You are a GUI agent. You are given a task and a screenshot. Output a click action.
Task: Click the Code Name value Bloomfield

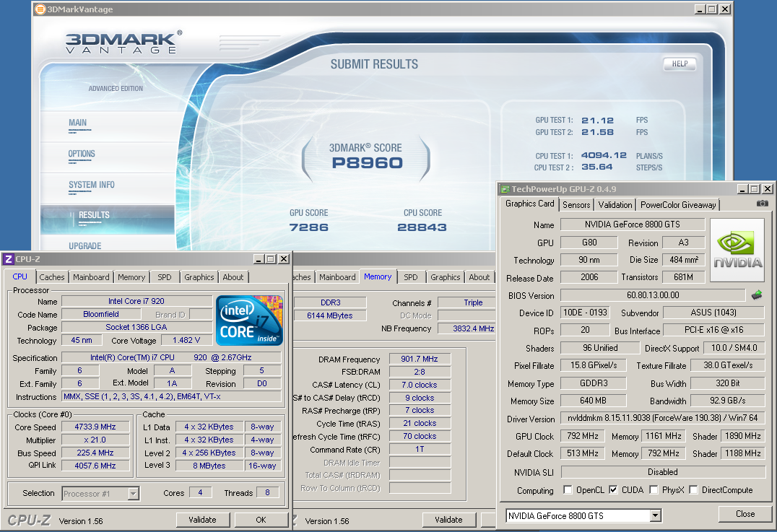(x=100, y=314)
